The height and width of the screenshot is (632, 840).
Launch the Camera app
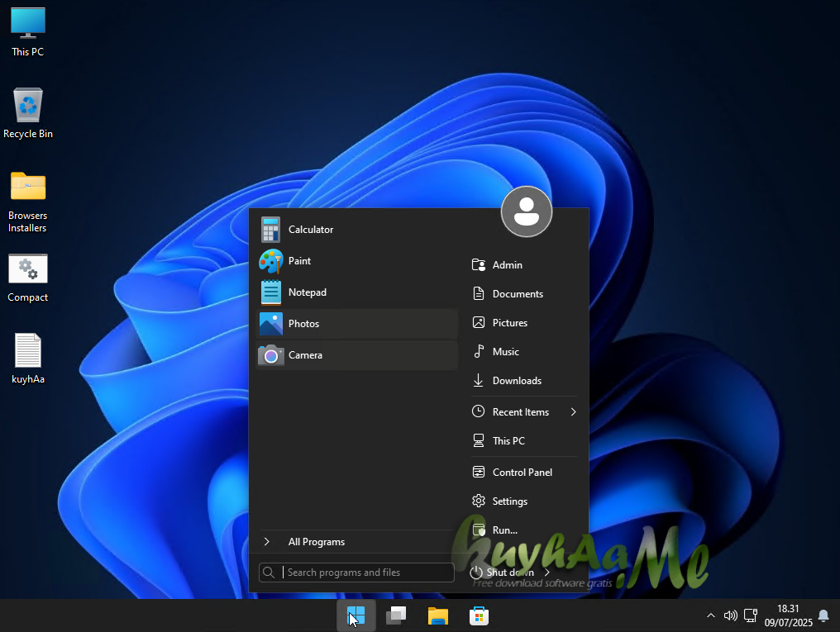coord(356,355)
